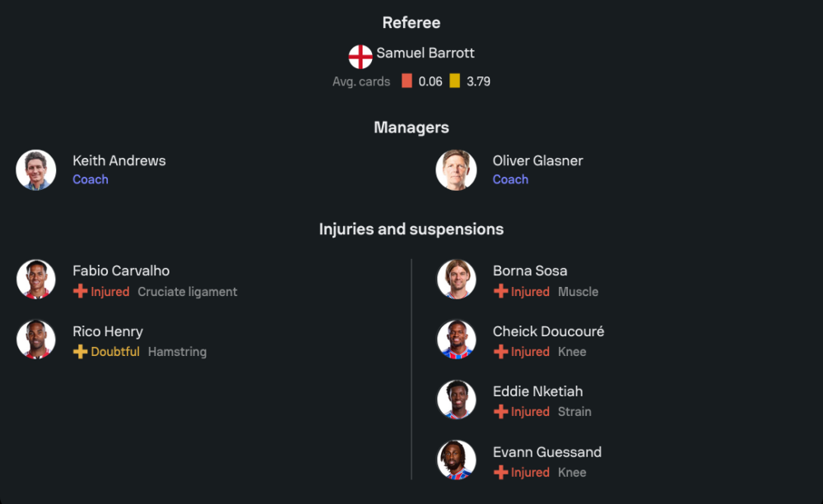
Task: Open Eddie Nketiah's player name
Action: click(x=537, y=391)
